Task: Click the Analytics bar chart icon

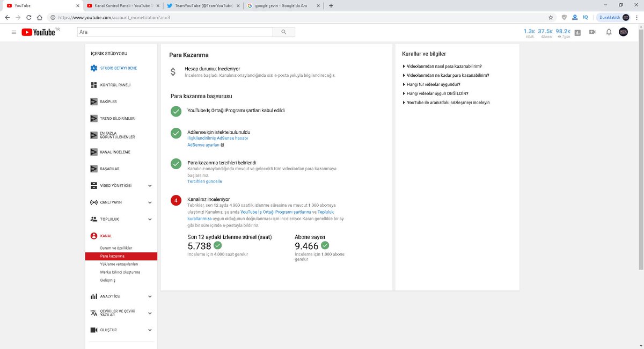Action: tap(94, 296)
